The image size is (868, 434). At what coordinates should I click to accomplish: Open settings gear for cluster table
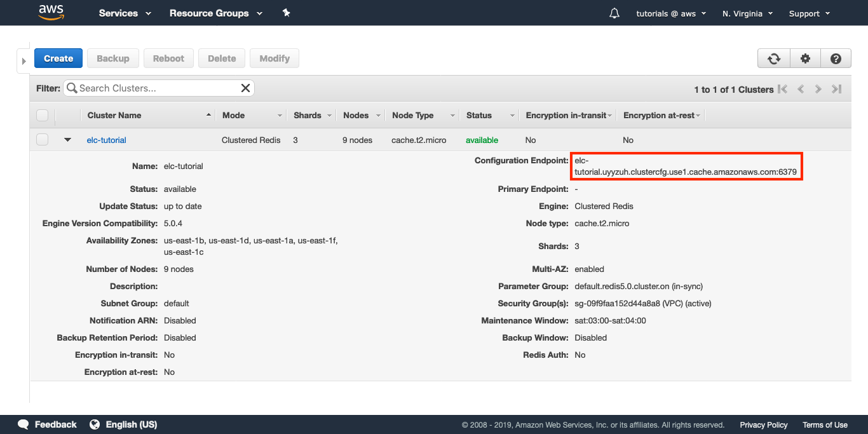pyautogui.click(x=805, y=58)
